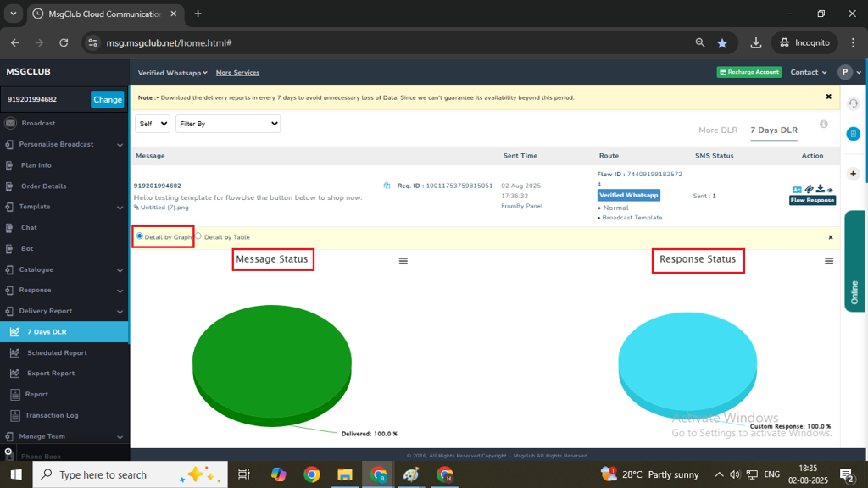The width and height of the screenshot is (868, 488).
Task: Open Export Report in the sidebar
Action: (x=50, y=374)
